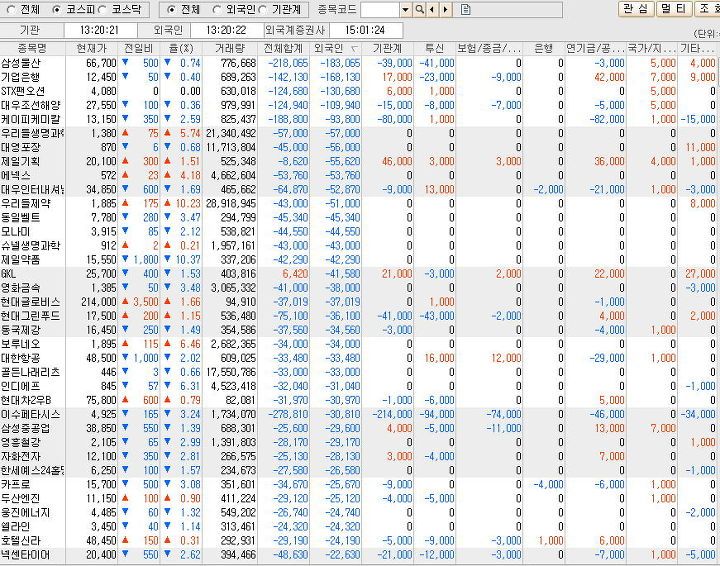This screenshot has width=720, height=566.
Task: Click the 종목코드 input field
Action: (380, 10)
